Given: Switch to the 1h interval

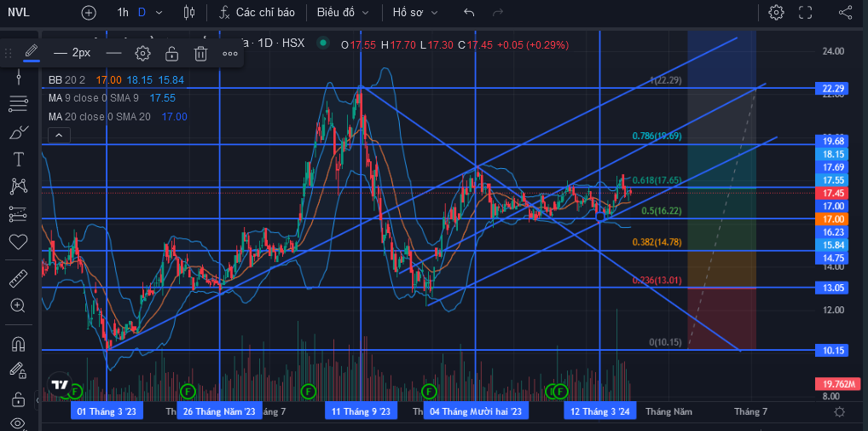Looking at the screenshot, I should pos(123,13).
